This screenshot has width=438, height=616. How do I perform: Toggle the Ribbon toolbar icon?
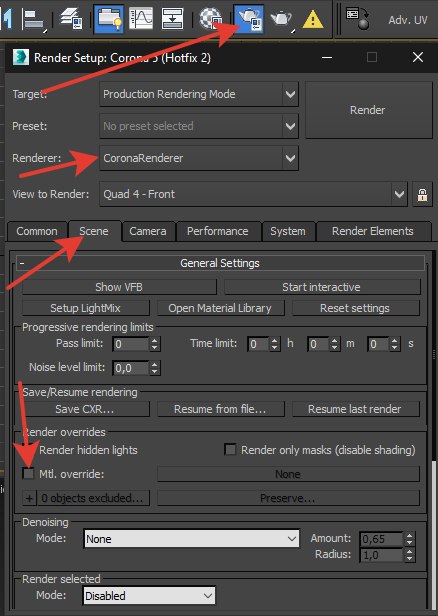[109, 18]
